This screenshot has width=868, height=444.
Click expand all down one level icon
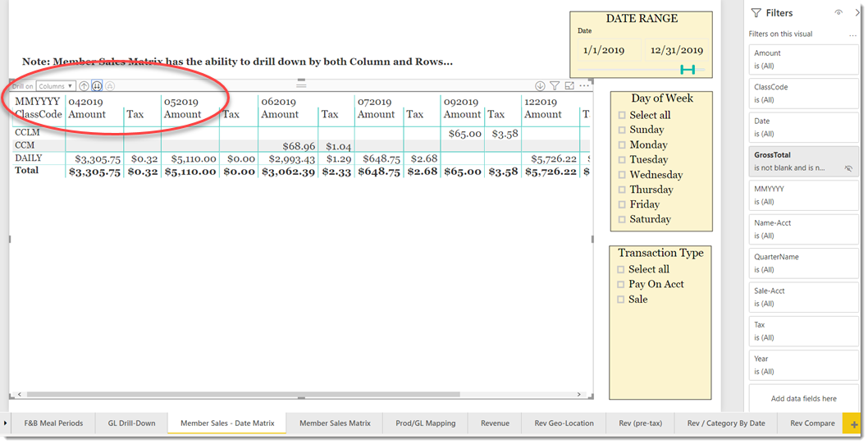pos(110,86)
